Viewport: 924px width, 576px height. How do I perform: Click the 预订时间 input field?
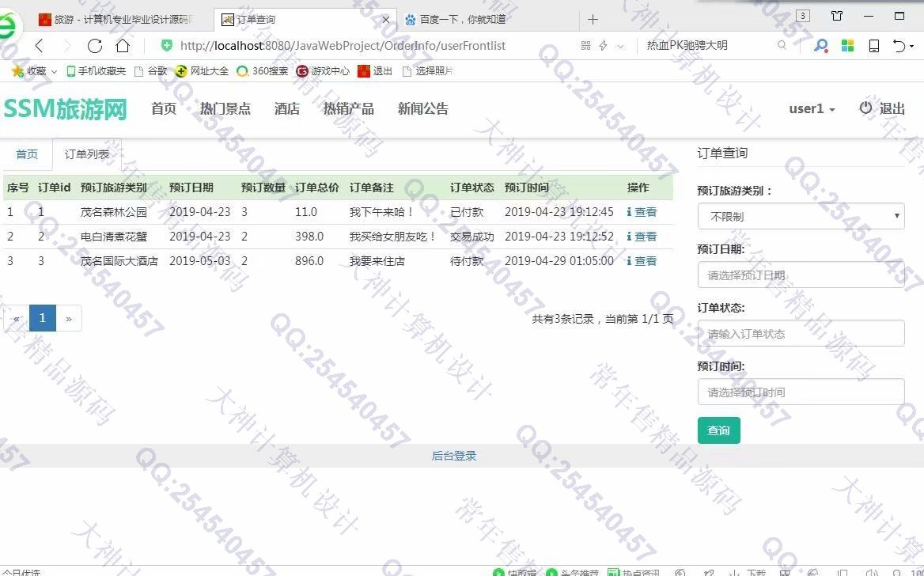801,392
